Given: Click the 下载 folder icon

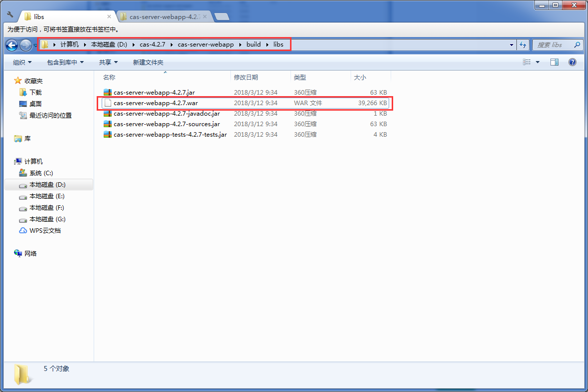Looking at the screenshot, I should [x=23, y=92].
